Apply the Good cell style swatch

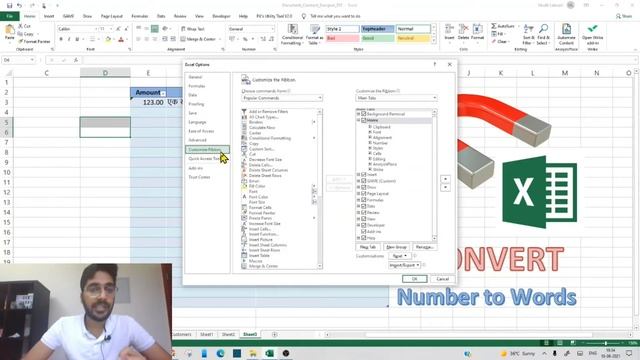click(378, 38)
